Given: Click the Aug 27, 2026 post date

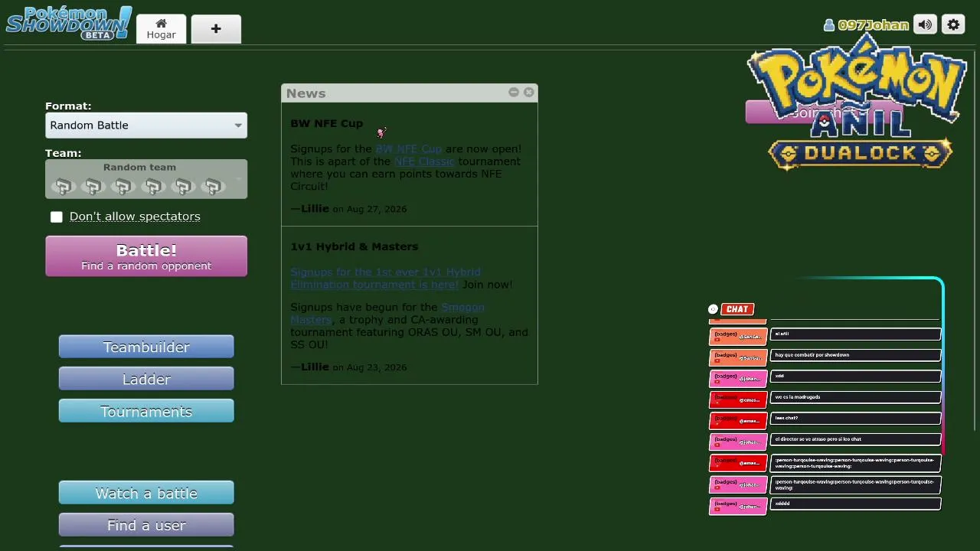Looking at the screenshot, I should coord(377,209).
